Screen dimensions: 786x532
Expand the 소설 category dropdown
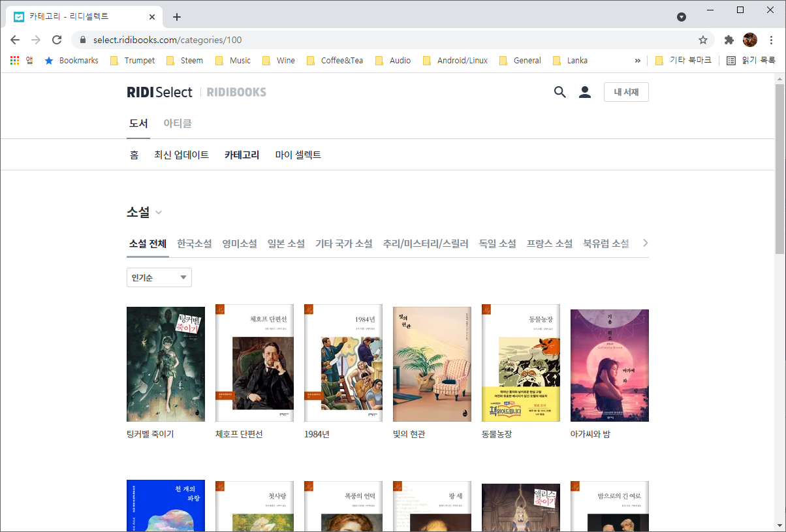[144, 212]
